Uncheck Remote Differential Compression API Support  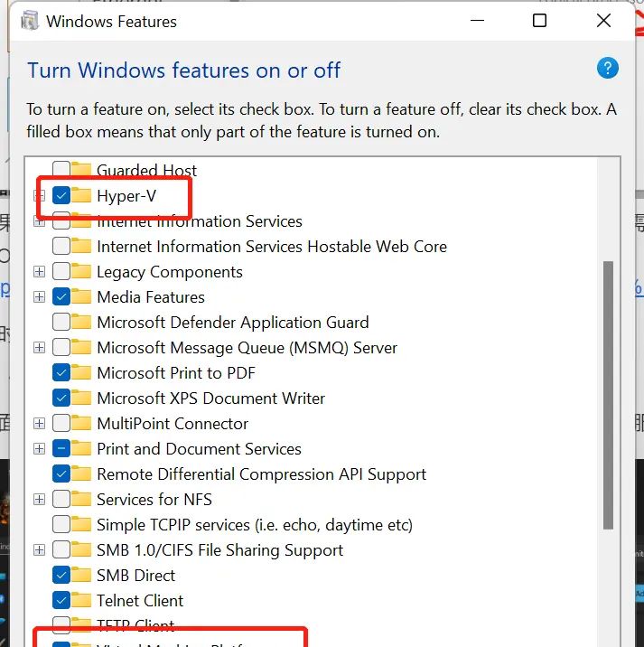click(x=61, y=474)
